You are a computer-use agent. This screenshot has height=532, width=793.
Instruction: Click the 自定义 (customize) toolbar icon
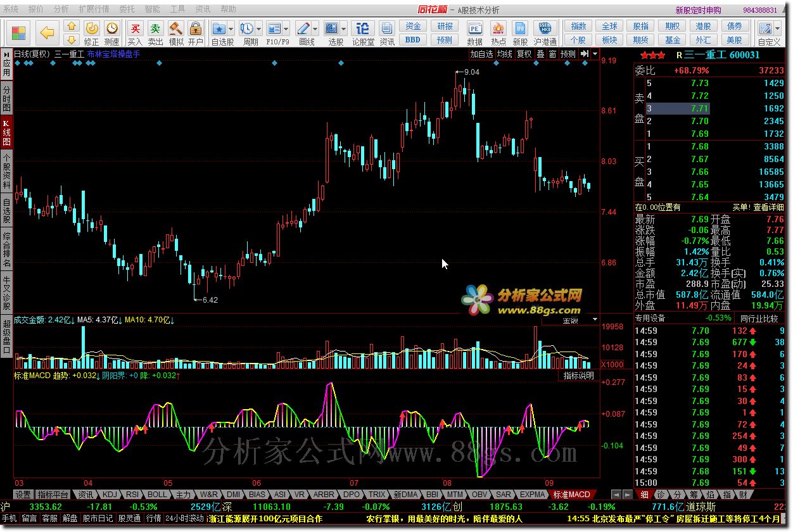[x=765, y=28]
